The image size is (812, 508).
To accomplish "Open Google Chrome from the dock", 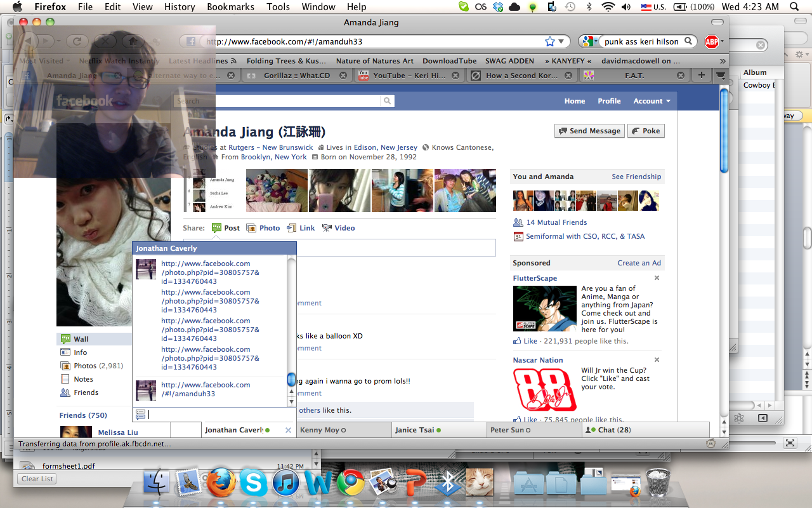I will point(350,483).
